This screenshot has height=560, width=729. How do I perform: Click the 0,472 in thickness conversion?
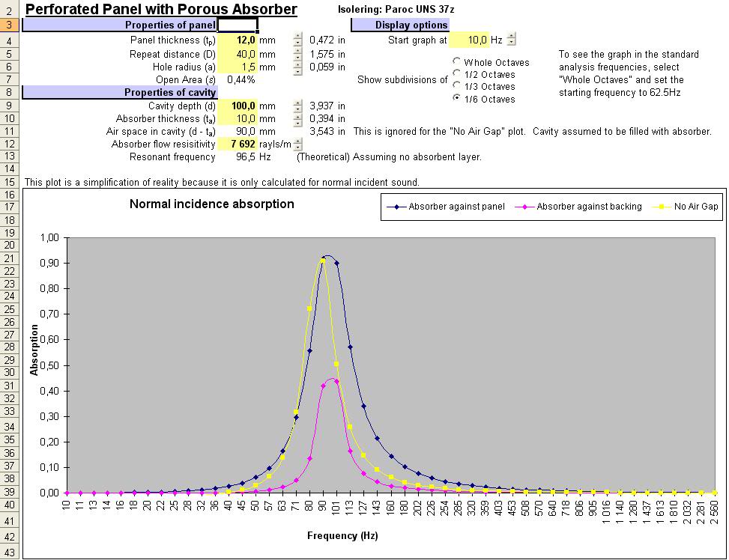(327, 40)
